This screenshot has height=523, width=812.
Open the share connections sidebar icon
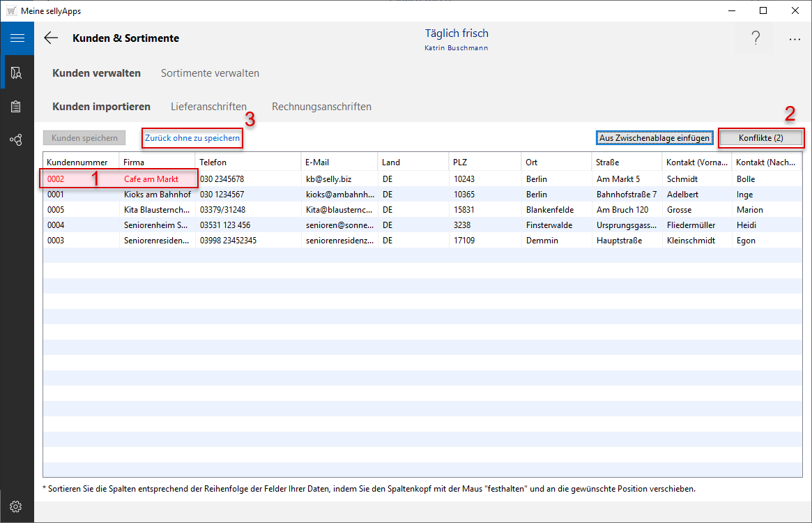[17, 140]
